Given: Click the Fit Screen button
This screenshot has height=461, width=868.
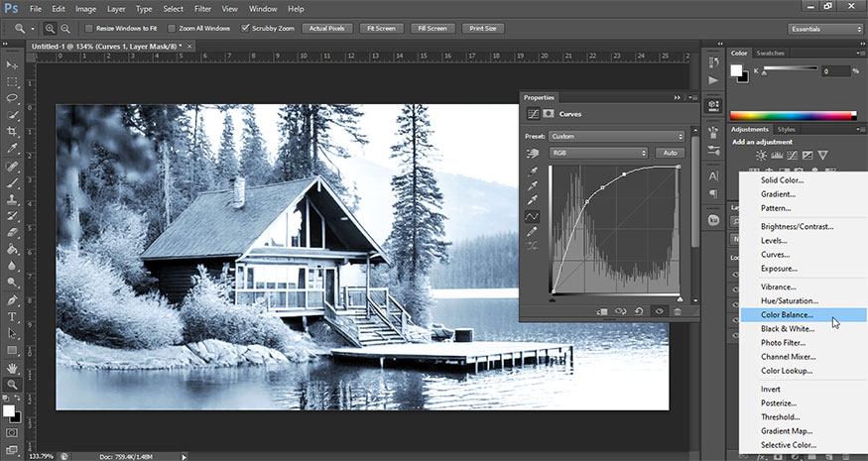Looking at the screenshot, I should [x=382, y=29].
